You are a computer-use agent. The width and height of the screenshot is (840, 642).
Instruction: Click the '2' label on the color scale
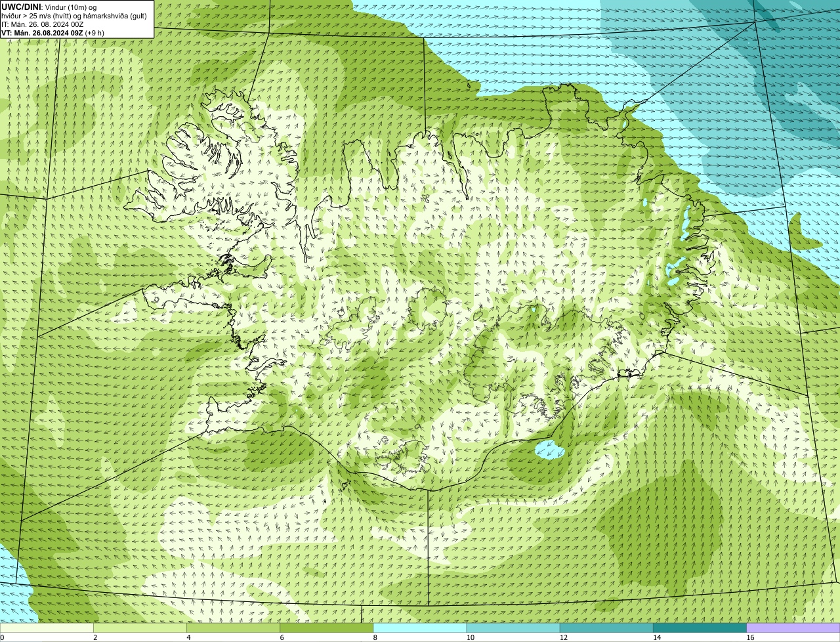coord(95,637)
